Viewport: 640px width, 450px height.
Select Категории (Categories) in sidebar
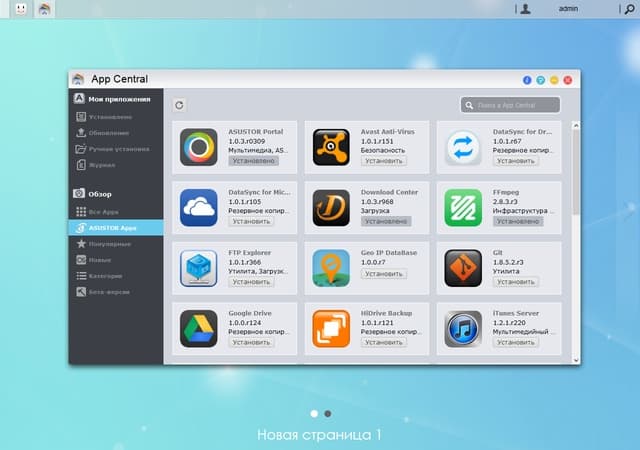(x=116, y=276)
